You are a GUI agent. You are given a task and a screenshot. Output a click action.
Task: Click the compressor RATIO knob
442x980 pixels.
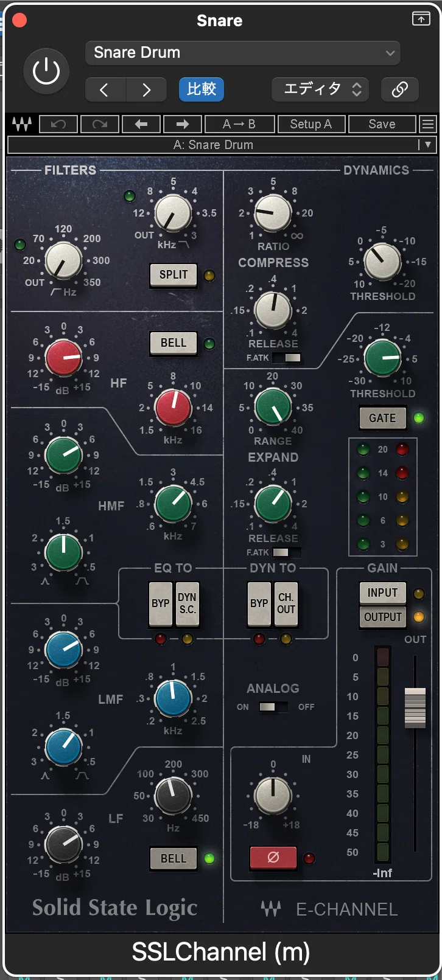(x=273, y=213)
